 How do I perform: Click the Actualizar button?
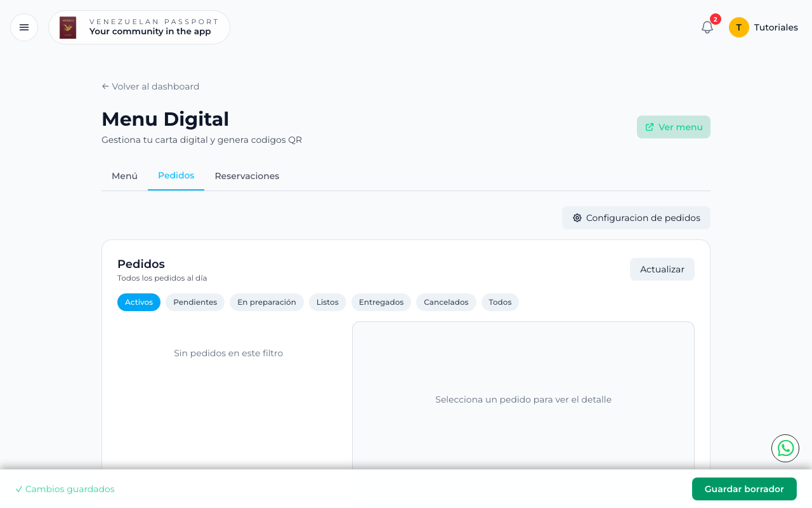point(662,269)
